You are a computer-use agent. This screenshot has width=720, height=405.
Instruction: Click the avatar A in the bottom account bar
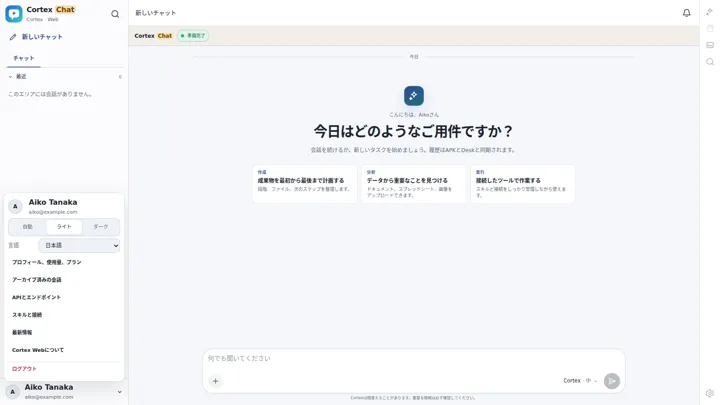pyautogui.click(x=12, y=392)
